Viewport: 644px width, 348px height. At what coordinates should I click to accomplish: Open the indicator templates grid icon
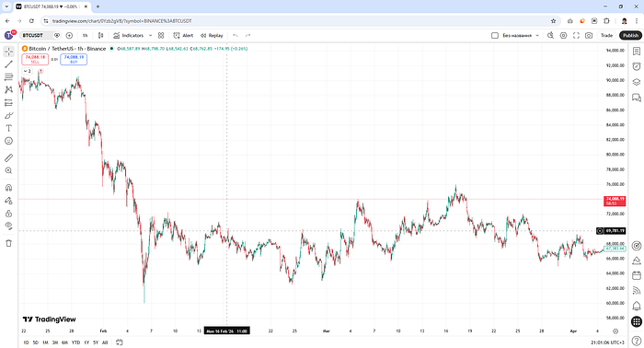click(x=161, y=35)
